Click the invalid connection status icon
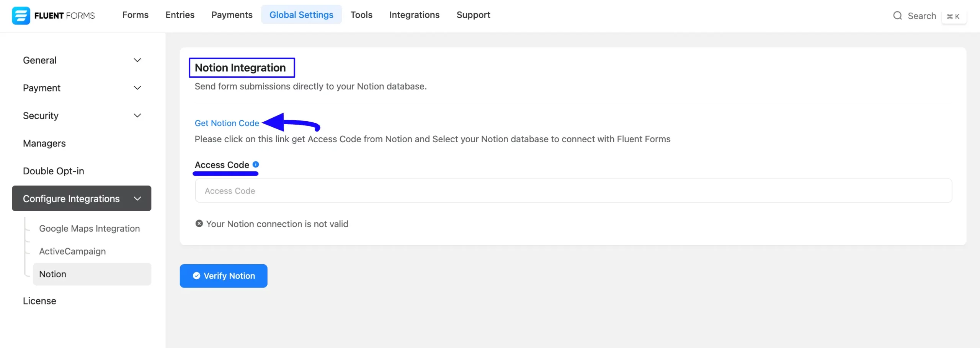980x348 pixels. (x=199, y=224)
